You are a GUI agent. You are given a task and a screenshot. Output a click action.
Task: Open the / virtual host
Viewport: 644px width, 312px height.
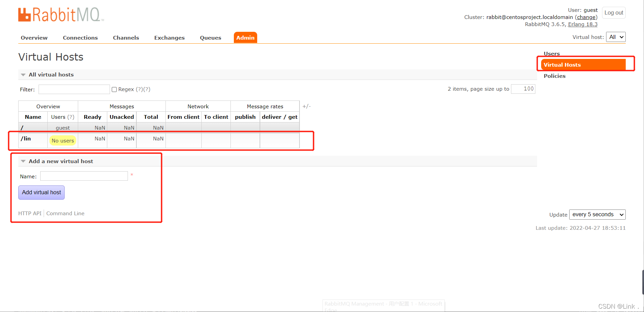[x=22, y=128]
